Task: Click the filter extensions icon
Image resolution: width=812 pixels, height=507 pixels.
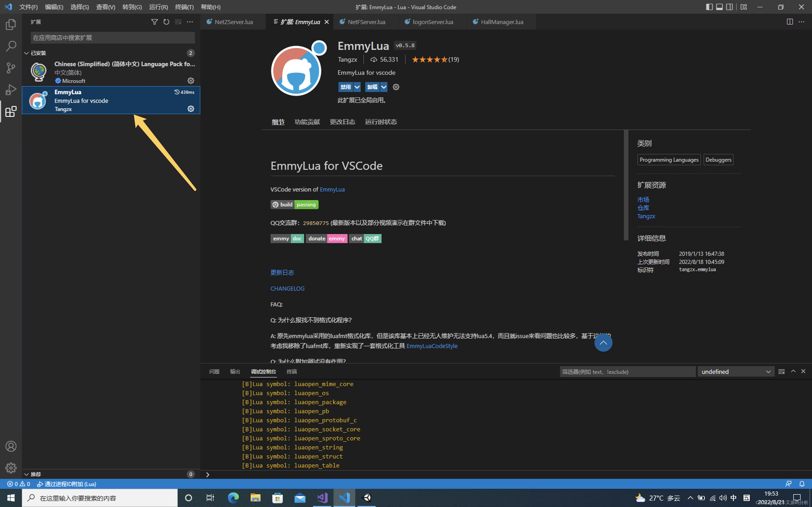Action: [x=154, y=22]
